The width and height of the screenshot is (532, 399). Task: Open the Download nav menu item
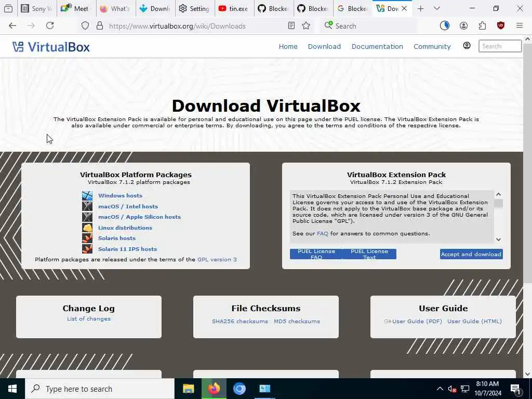click(324, 46)
